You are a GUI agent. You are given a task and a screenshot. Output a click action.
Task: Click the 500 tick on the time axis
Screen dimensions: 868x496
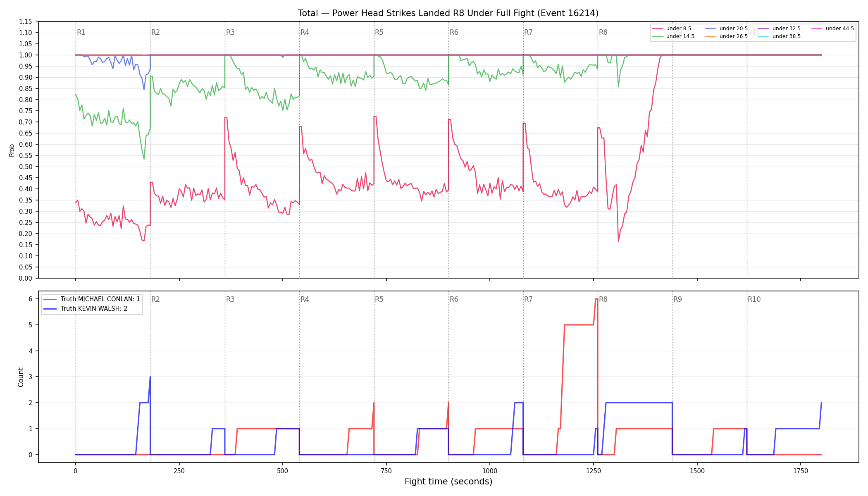click(283, 471)
